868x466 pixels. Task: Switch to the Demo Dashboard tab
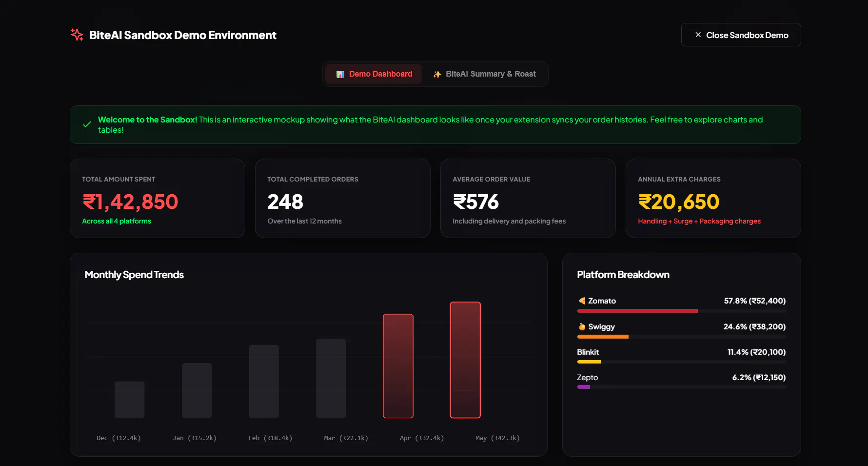point(374,74)
